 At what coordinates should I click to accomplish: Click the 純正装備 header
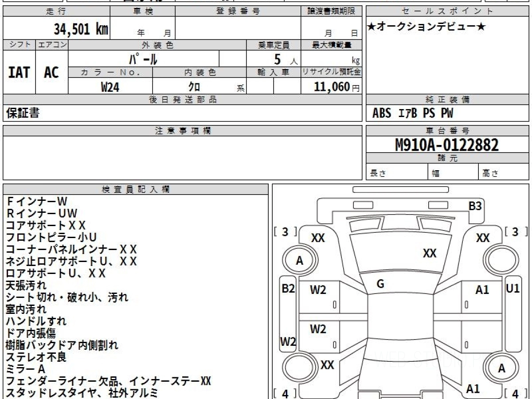[447, 100]
